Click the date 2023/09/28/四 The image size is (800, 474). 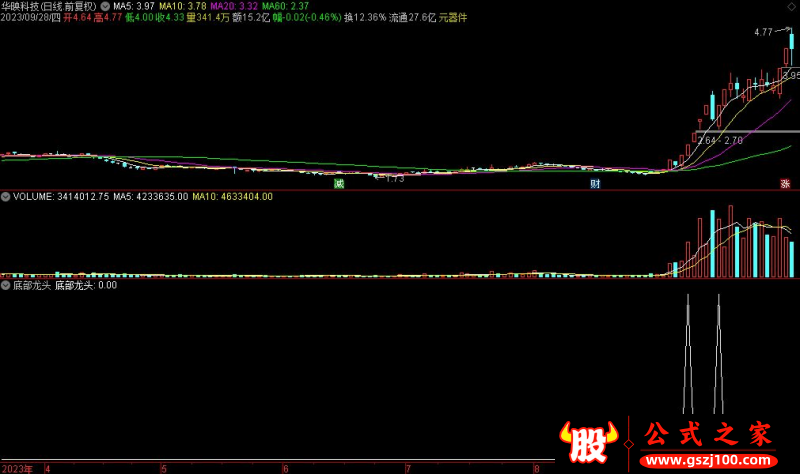coord(31,17)
